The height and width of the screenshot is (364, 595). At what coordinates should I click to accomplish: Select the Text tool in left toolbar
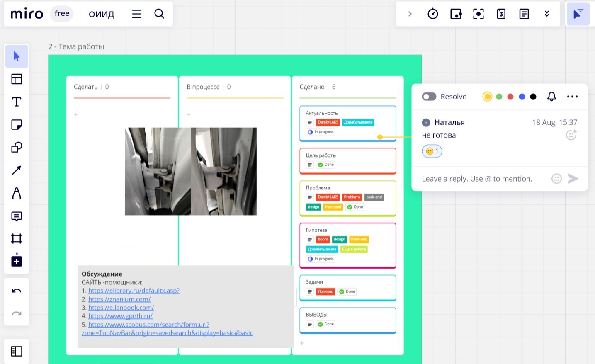[x=17, y=102]
